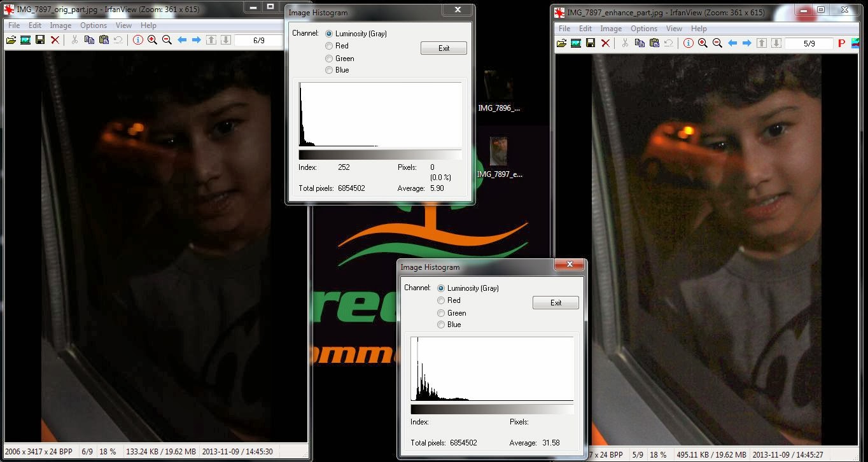Go to previous image with the blue left arrow
This screenshot has width=868, height=462.
[x=183, y=39]
